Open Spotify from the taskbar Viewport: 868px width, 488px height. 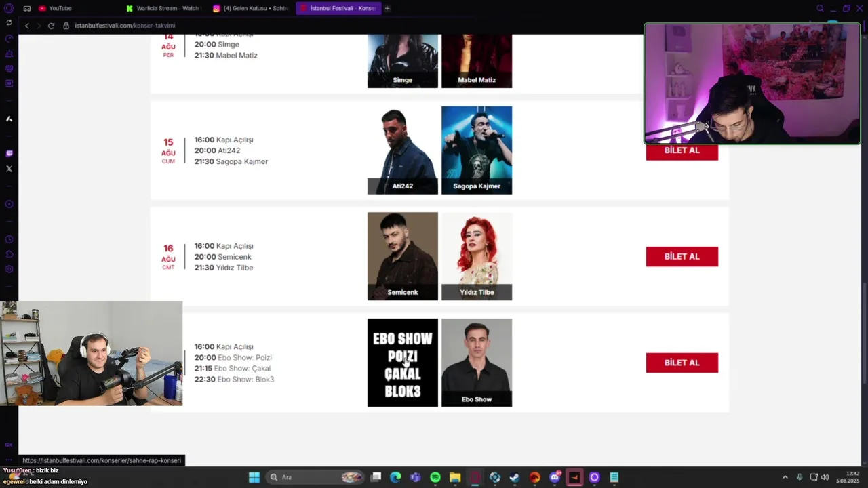pyautogui.click(x=435, y=477)
